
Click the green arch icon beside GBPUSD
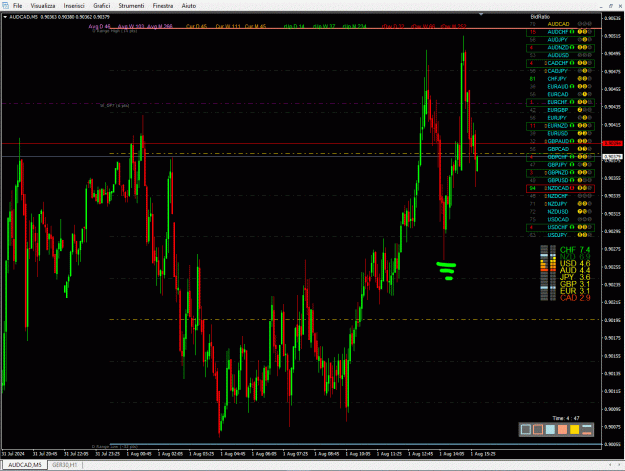(x=572, y=180)
